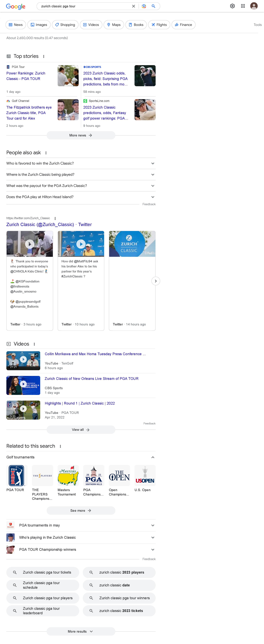Click inside the search input field
The image size is (264, 644).
[85, 6]
